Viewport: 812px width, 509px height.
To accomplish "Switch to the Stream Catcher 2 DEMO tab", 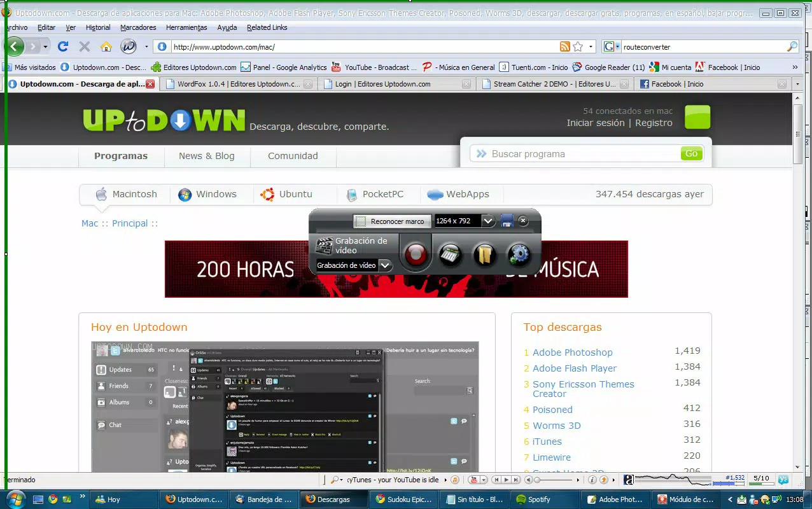I will tap(554, 84).
